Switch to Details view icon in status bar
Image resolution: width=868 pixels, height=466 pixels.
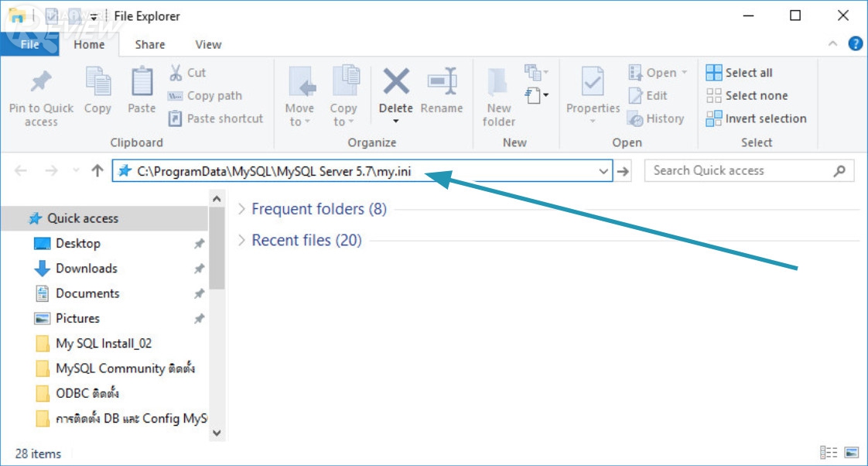(x=828, y=453)
